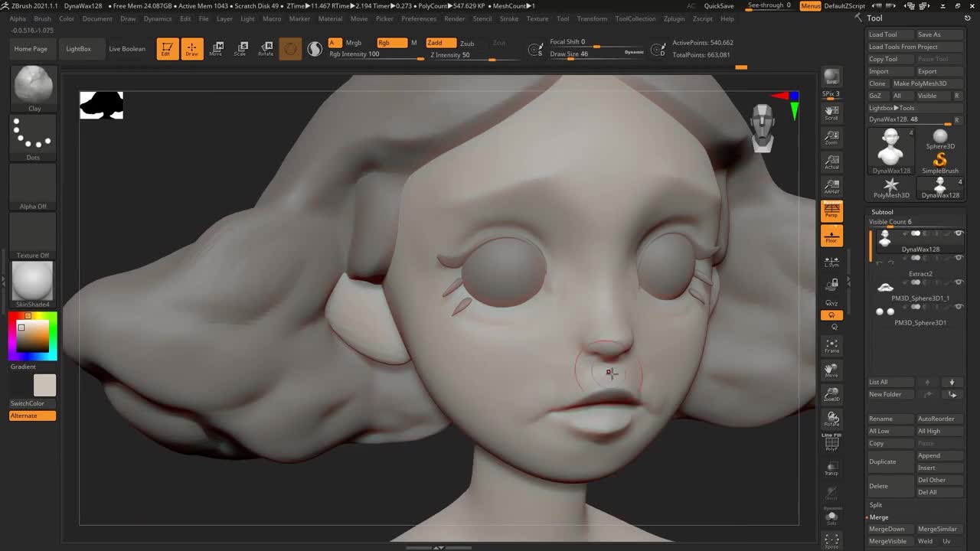
Task: Click the half-sphere material toggle icon
Action: pyautogui.click(x=315, y=49)
